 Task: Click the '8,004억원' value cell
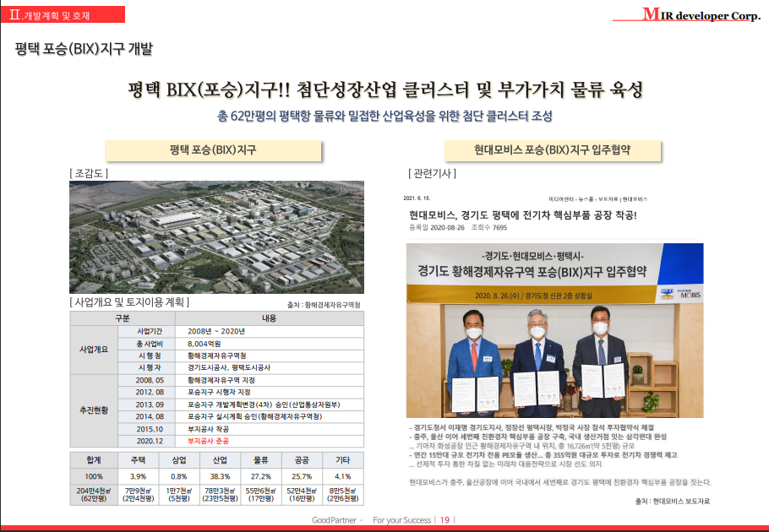pyautogui.click(x=270, y=344)
